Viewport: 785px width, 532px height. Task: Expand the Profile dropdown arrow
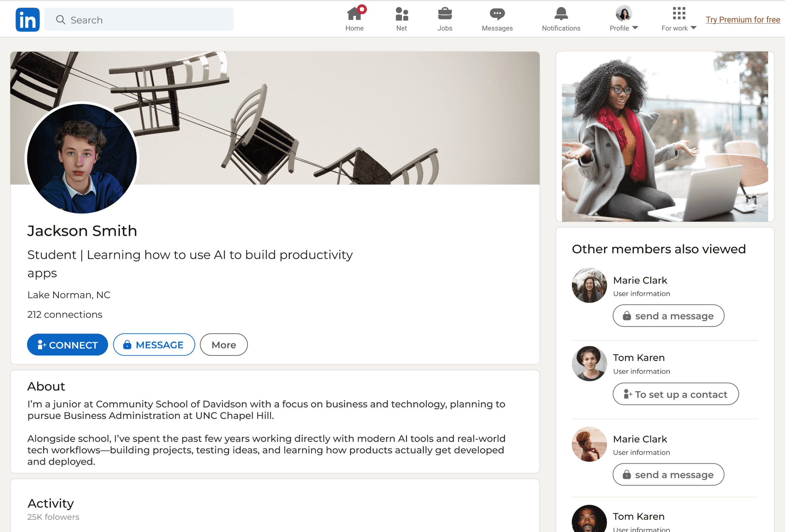[x=635, y=28]
